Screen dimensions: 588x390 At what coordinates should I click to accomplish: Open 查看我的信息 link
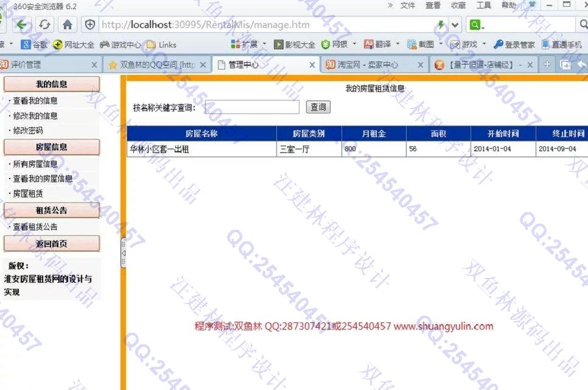click(35, 101)
